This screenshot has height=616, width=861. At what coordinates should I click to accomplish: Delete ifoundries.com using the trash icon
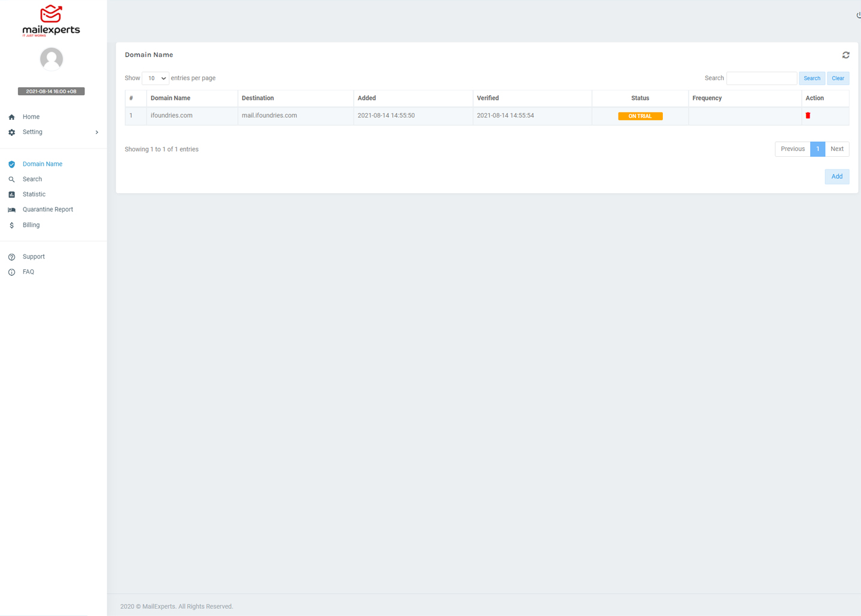click(808, 115)
